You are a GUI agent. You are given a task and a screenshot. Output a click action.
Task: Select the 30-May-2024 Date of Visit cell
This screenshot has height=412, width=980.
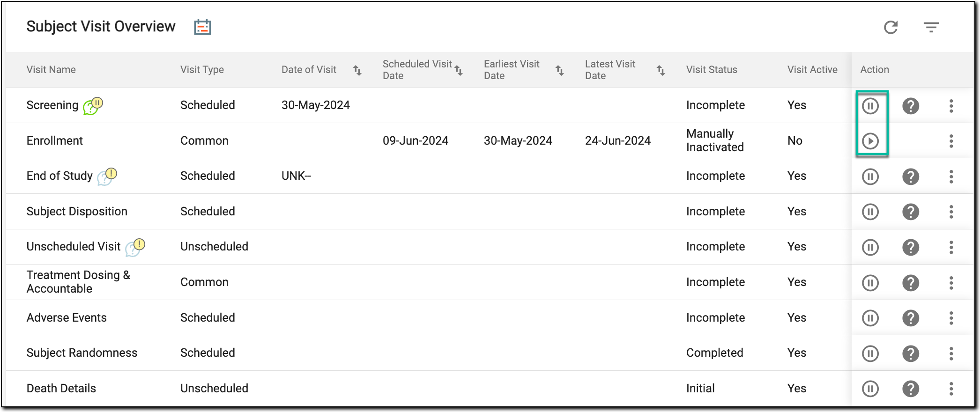pyautogui.click(x=315, y=105)
